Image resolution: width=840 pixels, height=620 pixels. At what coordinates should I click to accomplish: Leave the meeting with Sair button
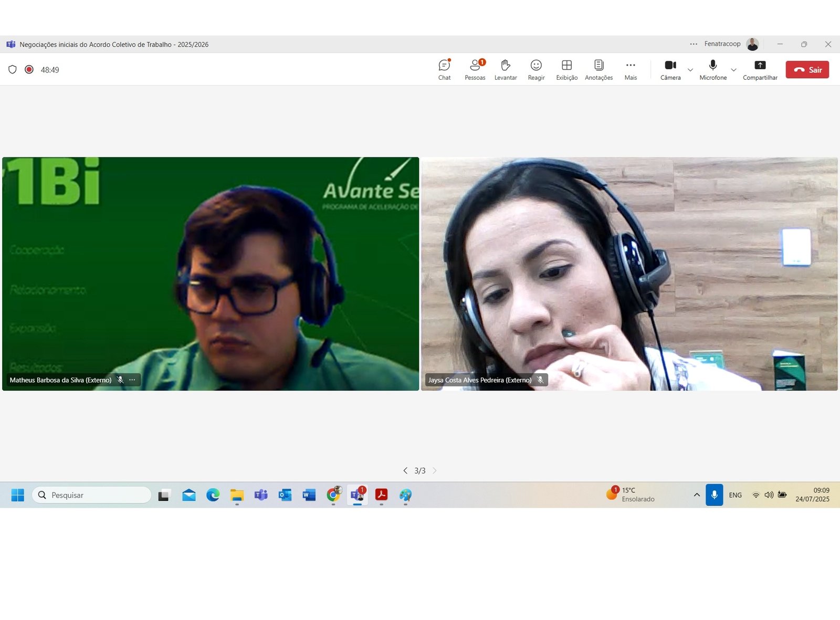pyautogui.click(x=807, y=69)
